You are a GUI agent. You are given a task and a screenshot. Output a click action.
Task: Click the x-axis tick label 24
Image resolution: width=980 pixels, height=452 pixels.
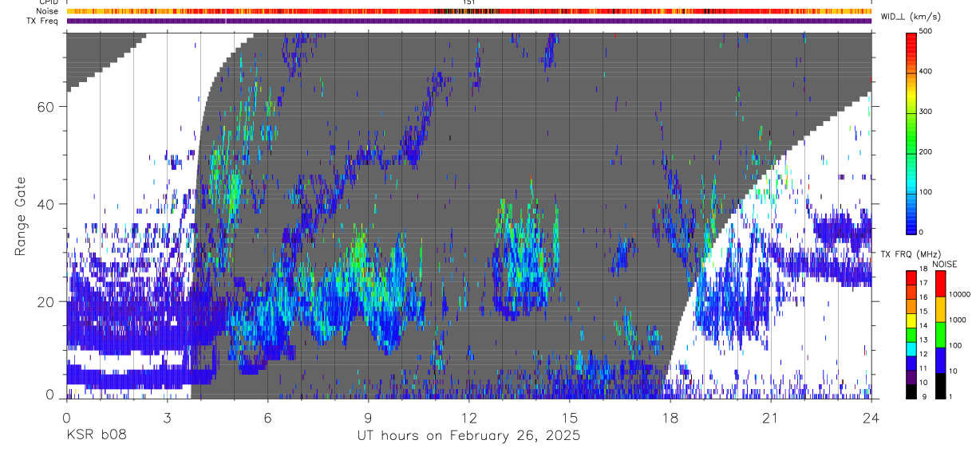tap(871, 417)
